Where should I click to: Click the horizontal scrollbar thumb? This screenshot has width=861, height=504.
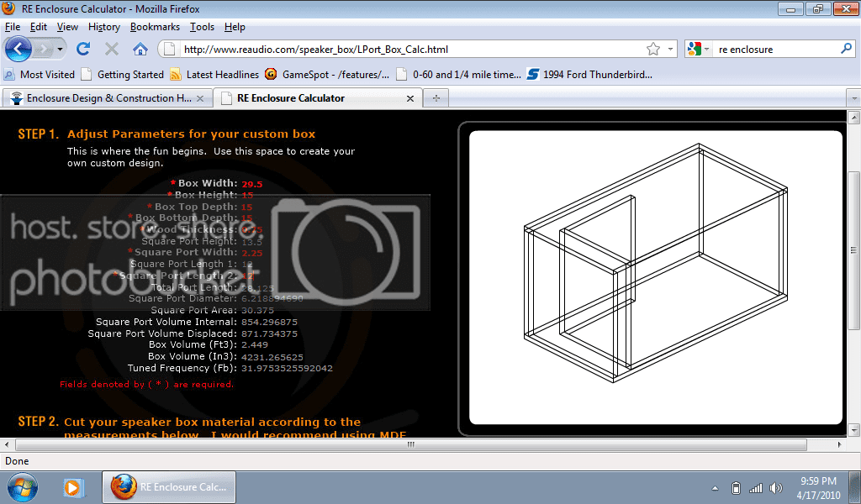[410, 444]
